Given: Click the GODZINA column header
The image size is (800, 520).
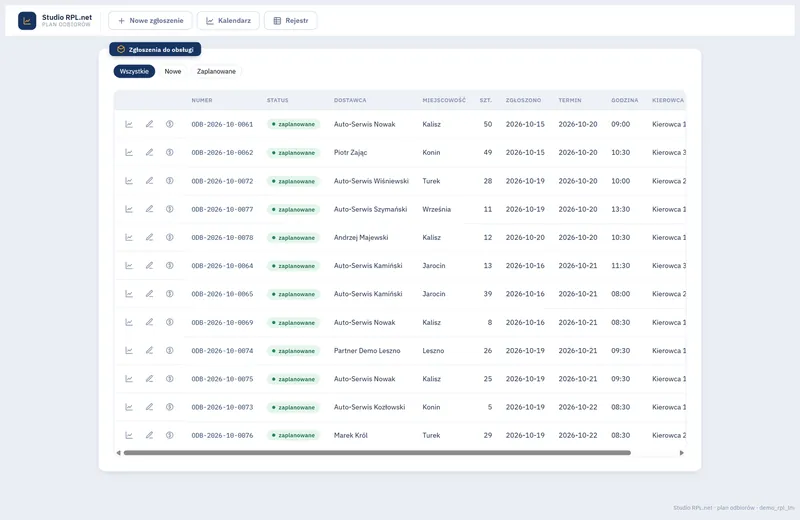Looking at the screenshot, I should click(x=624, y=100).
